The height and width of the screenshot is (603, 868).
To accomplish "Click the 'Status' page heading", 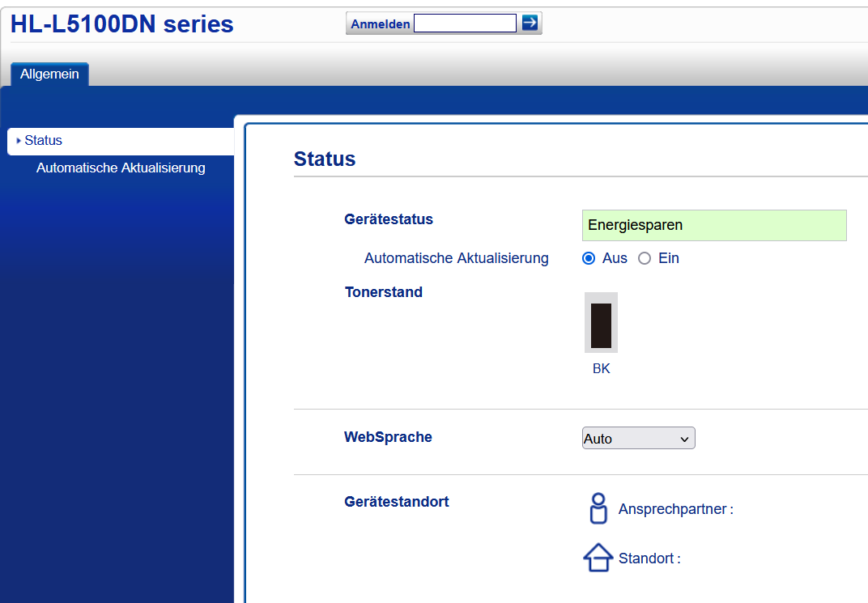I will tap(325, 159).
